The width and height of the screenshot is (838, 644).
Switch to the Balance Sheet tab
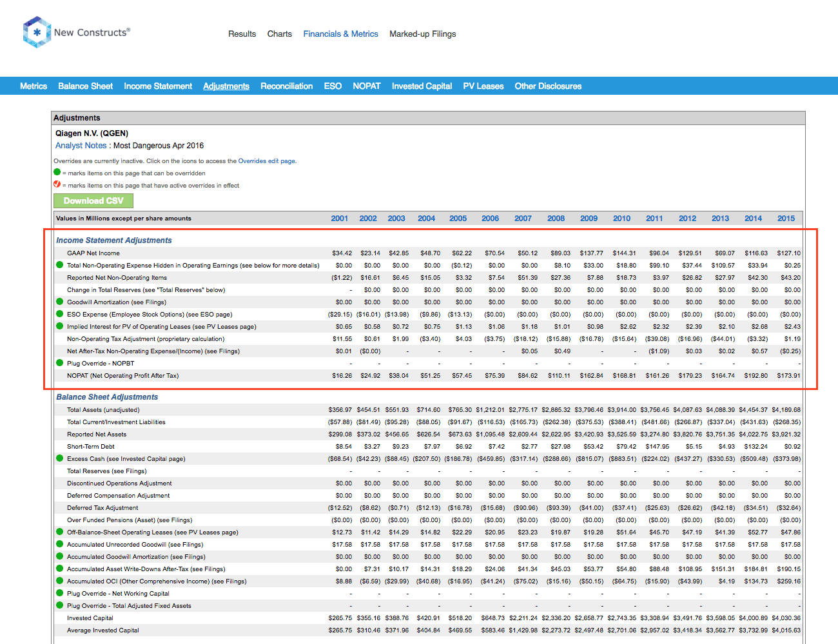85,86
